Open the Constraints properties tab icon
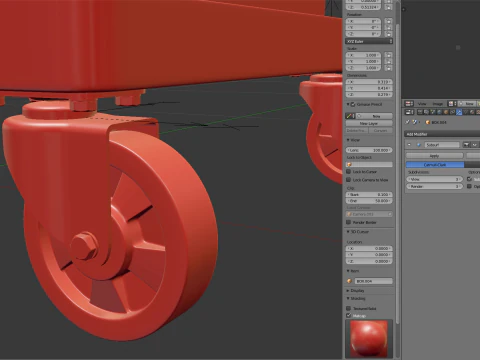This screenshot has height=360, width=480. [x=452, y=112]
